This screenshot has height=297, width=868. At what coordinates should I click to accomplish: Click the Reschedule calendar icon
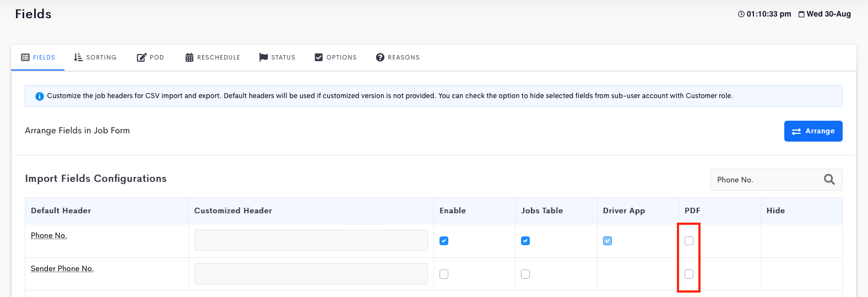tap(189, 57)
